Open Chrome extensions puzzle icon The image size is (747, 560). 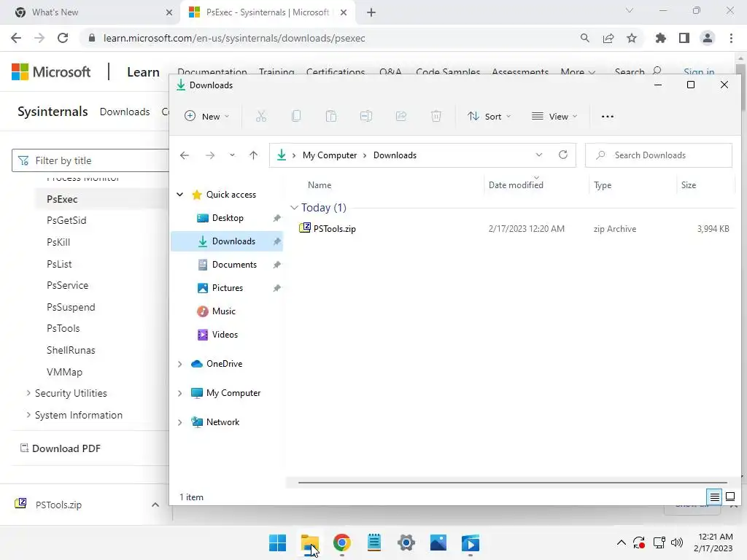click(x=661, y=38)
